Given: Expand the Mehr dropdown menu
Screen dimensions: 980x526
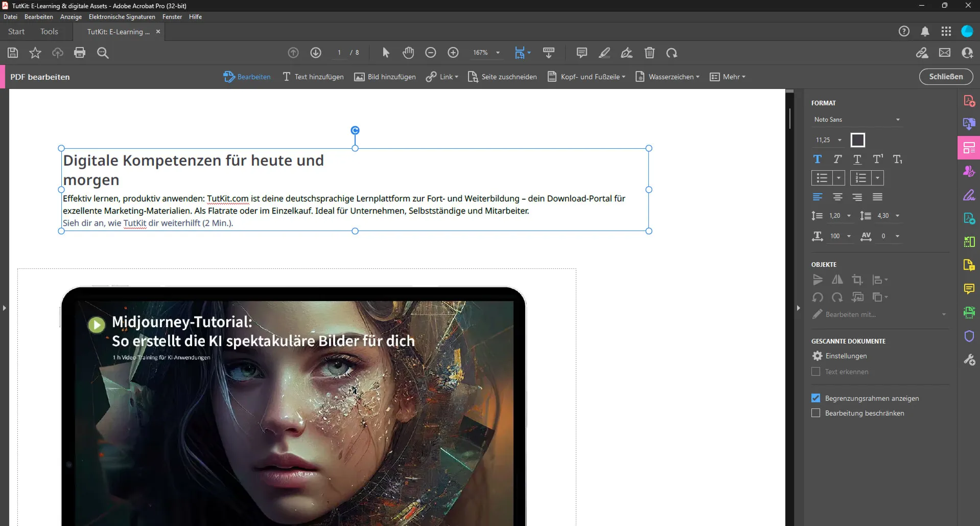Looking at the screenshot, I should click(x=728, y=77).
